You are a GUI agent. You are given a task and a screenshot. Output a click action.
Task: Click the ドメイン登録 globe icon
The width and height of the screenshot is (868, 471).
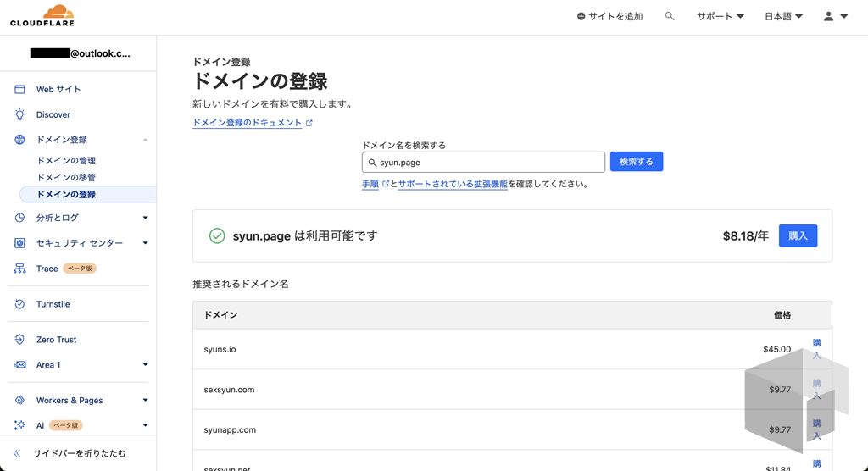20,140
